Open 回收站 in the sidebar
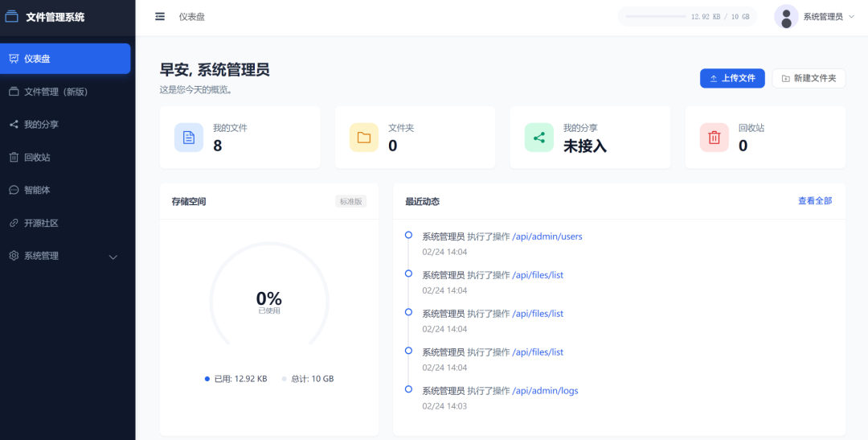Viewport: 868px width, 440px height. click(65, 158)
